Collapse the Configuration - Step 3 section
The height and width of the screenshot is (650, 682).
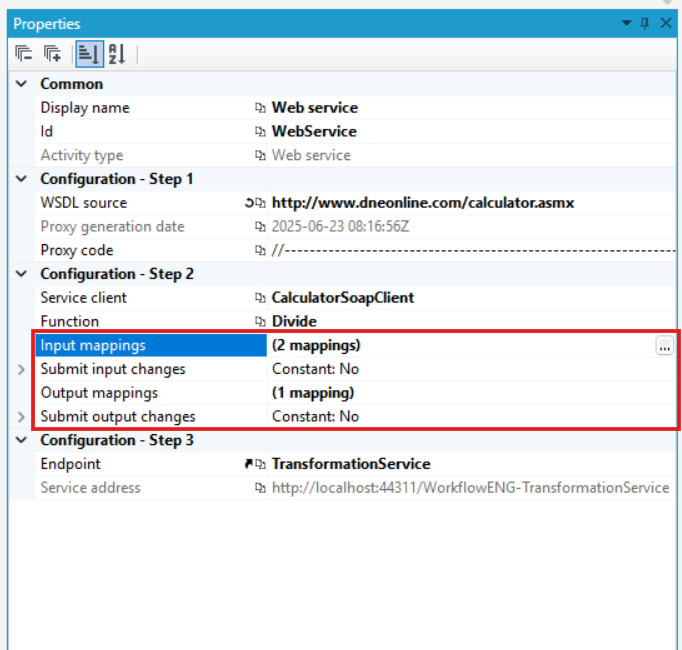[x=21, y=440]
